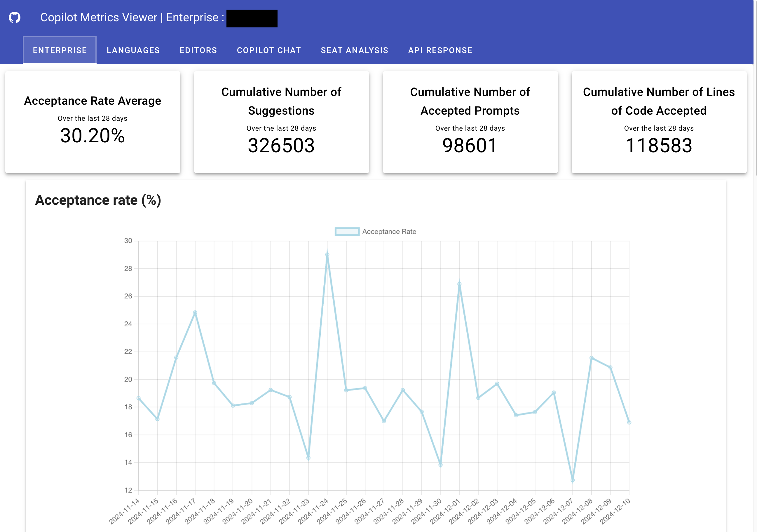Go to the Copilot Chat tab
Image resolution: width=757 pixels, height=532 pixels.
(x=269, y=50)
